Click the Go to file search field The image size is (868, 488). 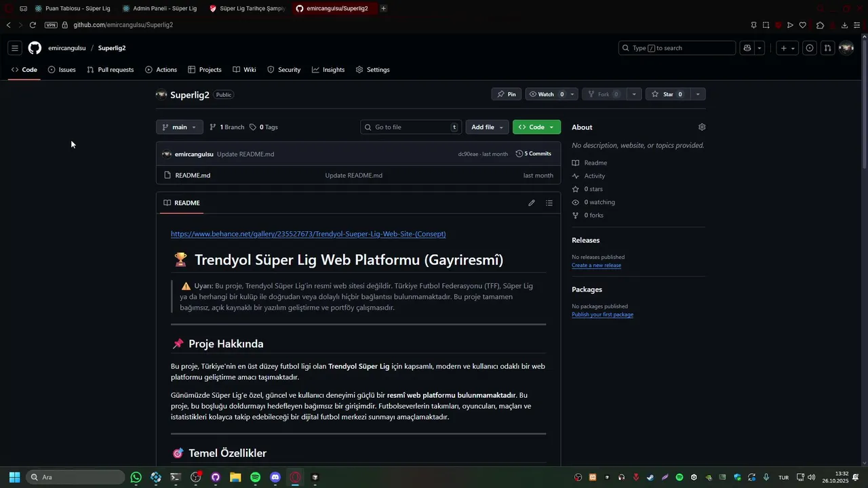(x=411, y=127)
